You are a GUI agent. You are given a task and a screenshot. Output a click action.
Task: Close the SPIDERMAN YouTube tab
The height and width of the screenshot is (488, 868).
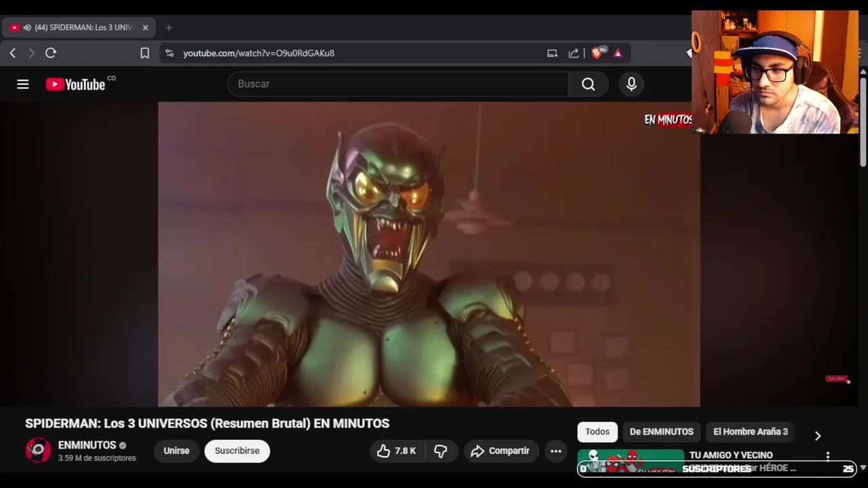click(145, 28)
